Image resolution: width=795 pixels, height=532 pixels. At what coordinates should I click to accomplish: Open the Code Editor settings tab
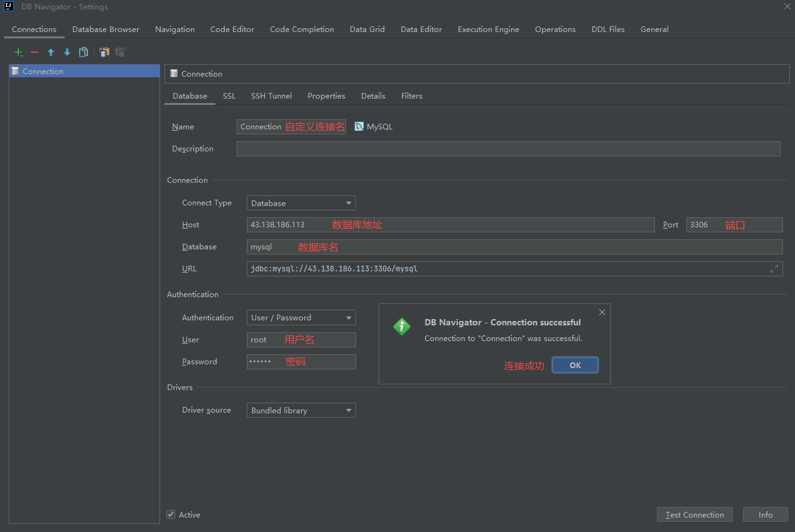click(x=232, y=30)
